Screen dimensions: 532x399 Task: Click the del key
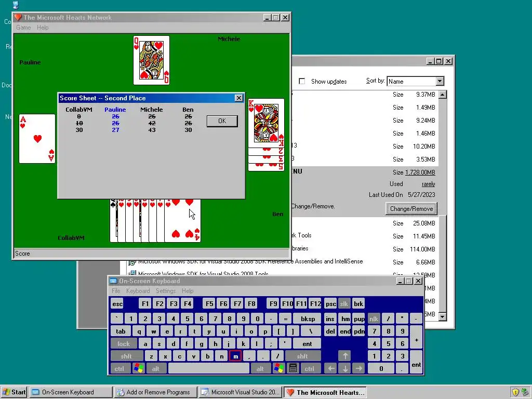click(x=330, y=331)
